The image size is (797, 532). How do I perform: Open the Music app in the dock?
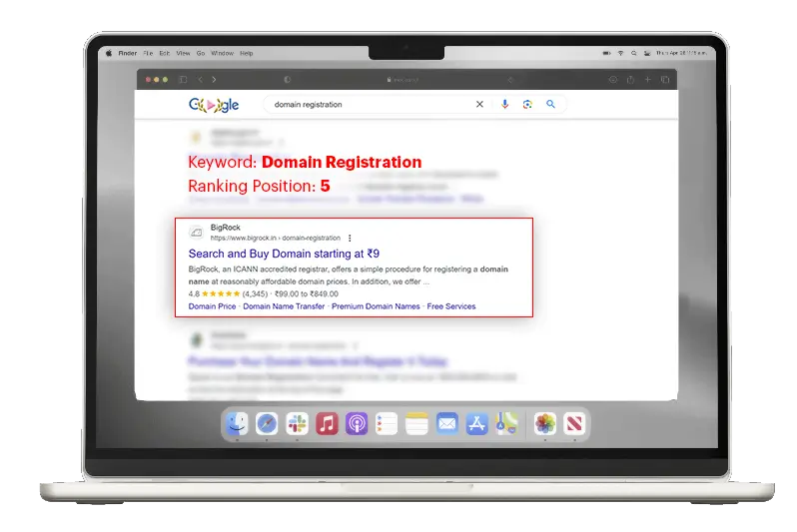[x=327, y=424]
